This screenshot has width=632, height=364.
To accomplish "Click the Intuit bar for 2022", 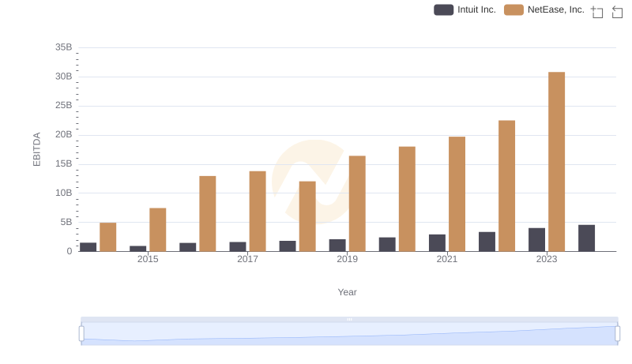I will (487, 242).
